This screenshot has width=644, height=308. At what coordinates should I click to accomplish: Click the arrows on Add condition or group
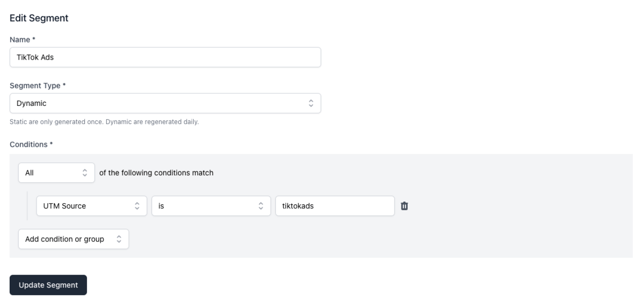(119, 239)
